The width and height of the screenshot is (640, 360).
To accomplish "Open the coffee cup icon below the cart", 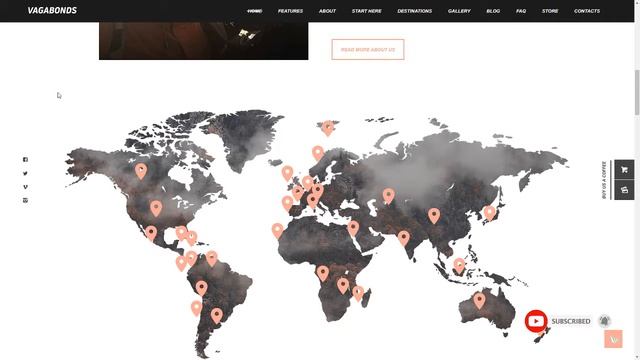I will (x=624, y=189).
